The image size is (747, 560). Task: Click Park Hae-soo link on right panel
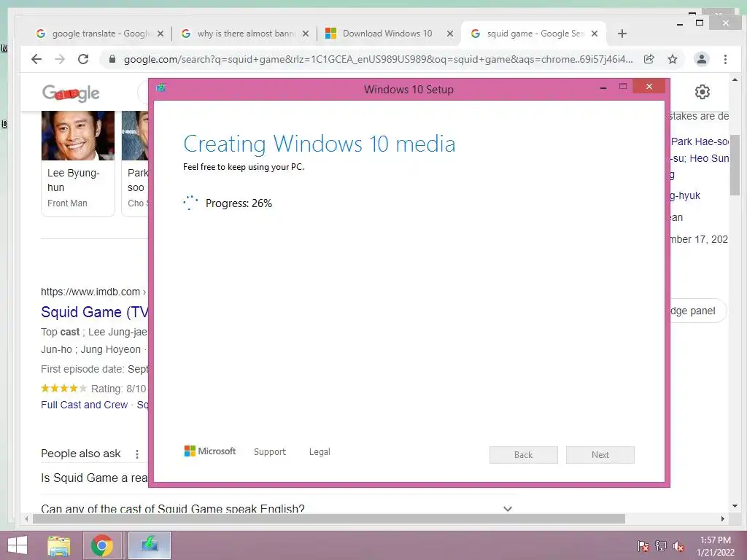(700, 141)
